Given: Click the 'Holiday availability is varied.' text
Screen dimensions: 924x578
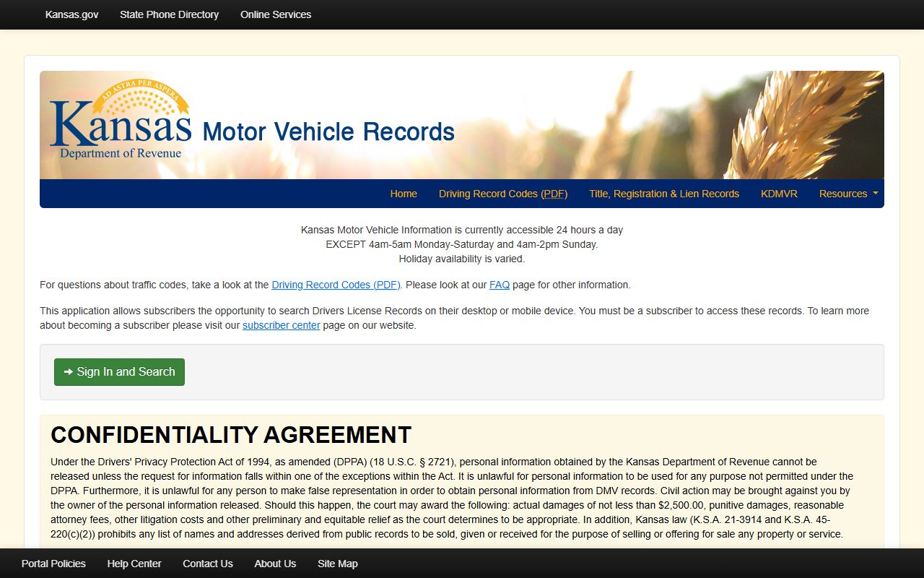Looking at the screenshot, I should [462, 259].
